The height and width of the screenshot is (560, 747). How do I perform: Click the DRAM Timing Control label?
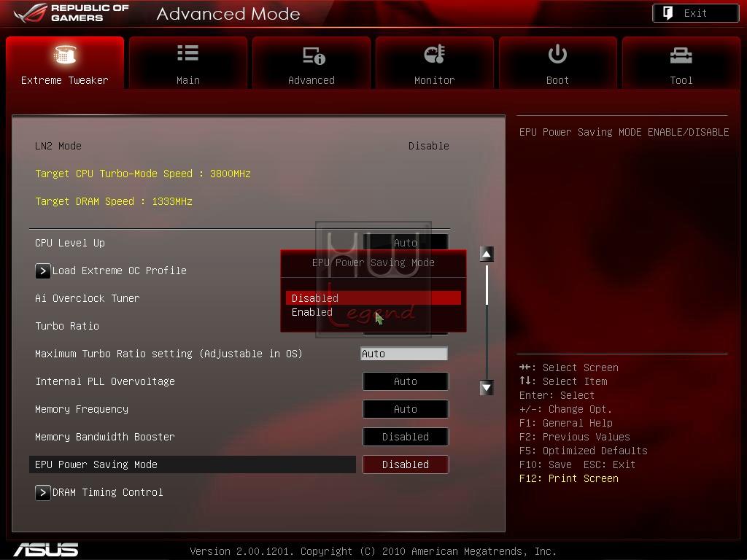click(108, 492)
